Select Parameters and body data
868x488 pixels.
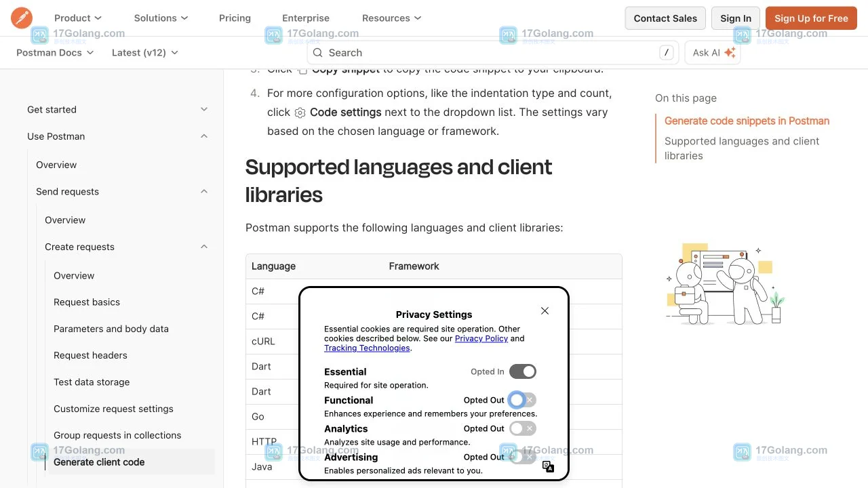[111, 329]
